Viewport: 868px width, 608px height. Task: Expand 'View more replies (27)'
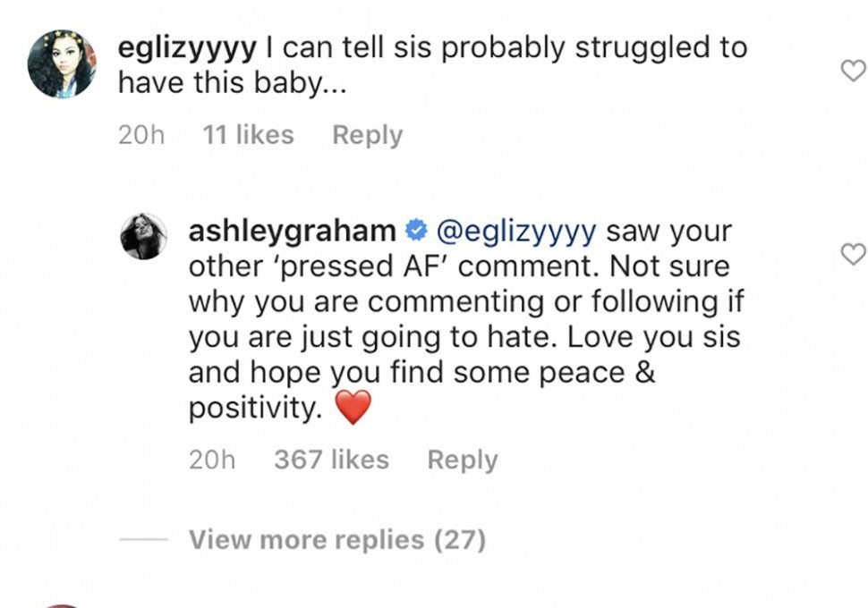[x=336, y=540]
